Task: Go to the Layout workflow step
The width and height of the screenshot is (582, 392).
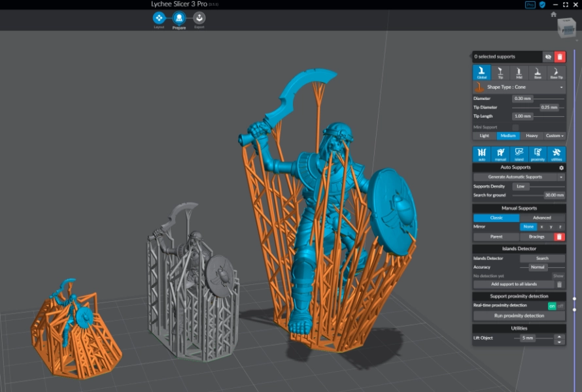Action: [159, 19]
